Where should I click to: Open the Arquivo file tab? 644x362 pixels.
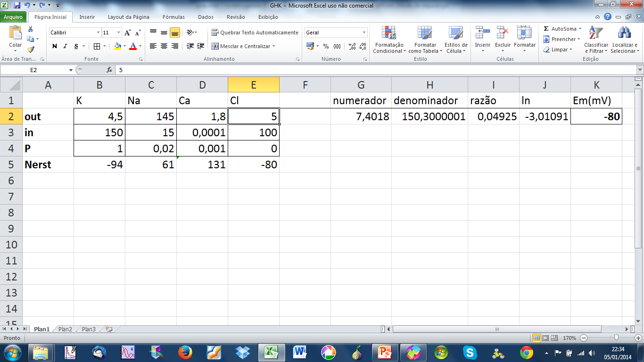point(13,17)
